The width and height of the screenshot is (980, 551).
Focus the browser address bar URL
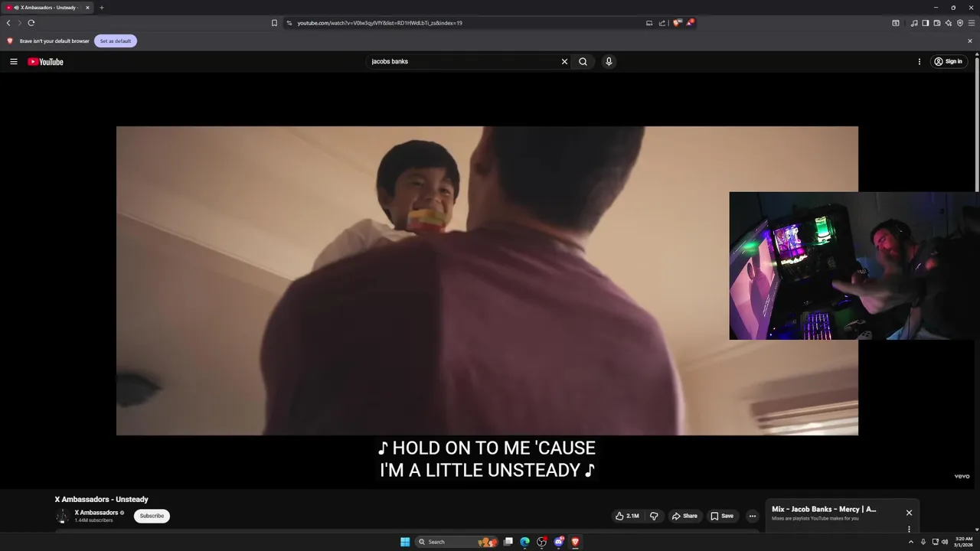tap(379, 23)
